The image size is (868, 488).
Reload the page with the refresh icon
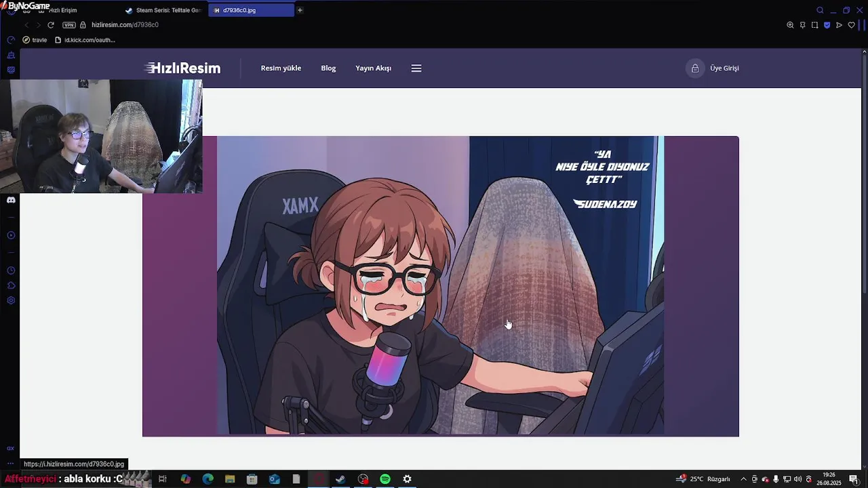50,25
